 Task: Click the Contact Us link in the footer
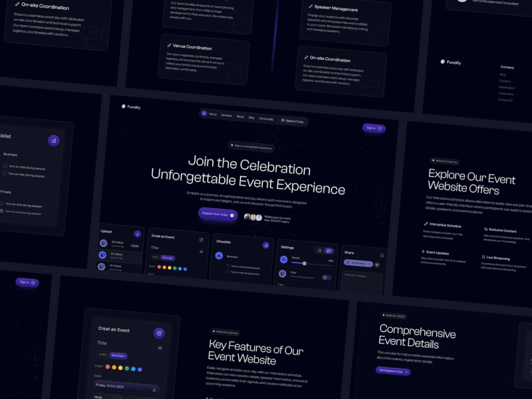[505, 100]
